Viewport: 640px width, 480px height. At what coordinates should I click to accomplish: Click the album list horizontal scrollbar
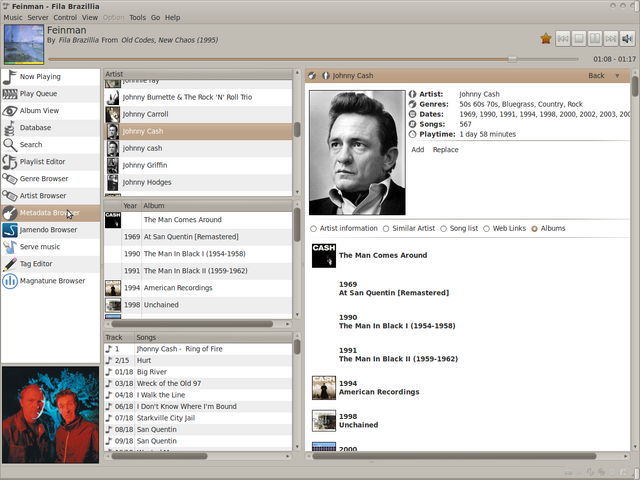192,324
